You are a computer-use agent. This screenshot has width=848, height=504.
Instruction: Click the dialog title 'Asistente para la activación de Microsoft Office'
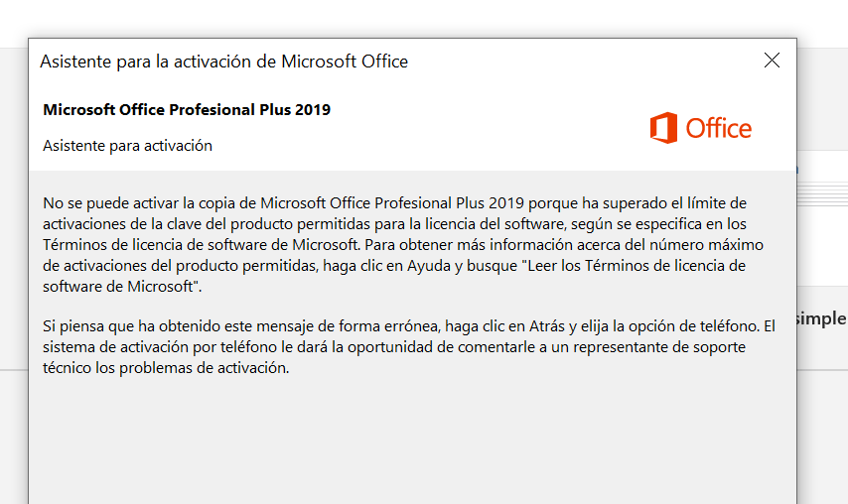tap(223, 62)
